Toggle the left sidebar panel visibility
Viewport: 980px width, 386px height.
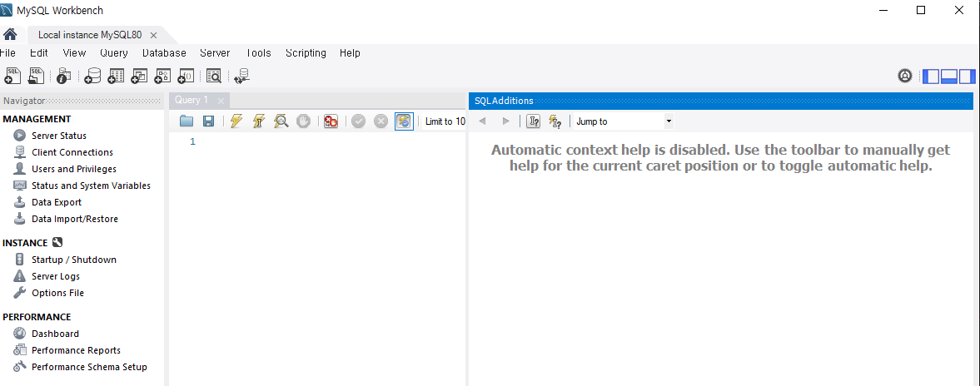coord(931,77)
